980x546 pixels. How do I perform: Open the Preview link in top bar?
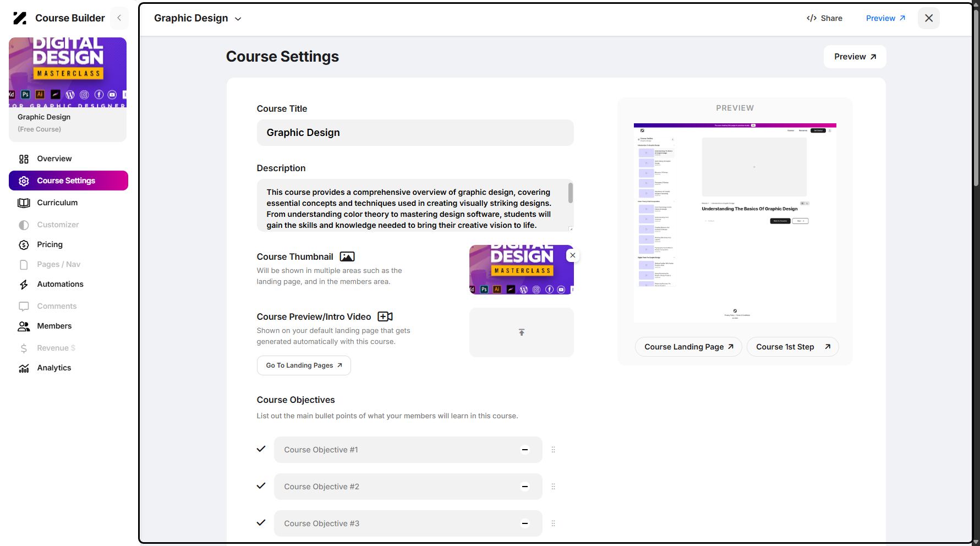coord(885,18)
